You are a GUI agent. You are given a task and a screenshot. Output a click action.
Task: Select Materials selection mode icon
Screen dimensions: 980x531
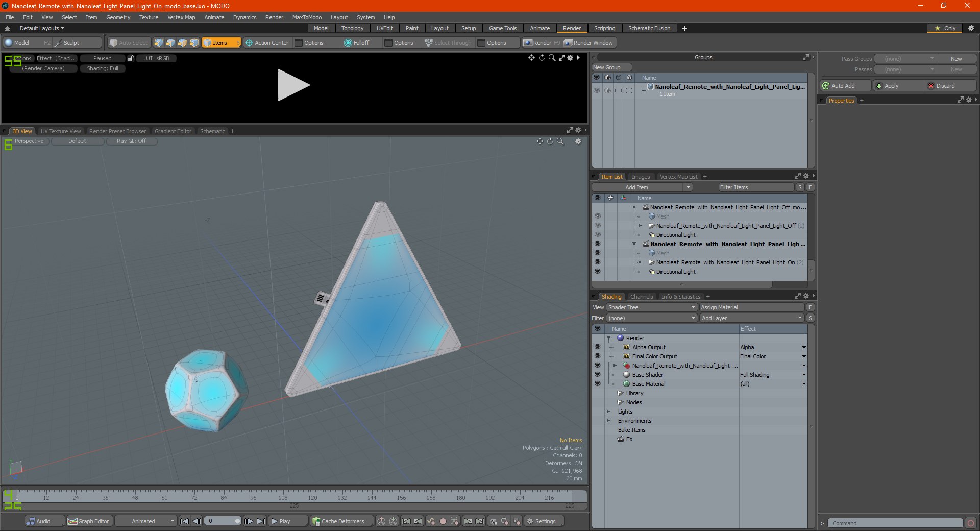(x=194, y=43)
